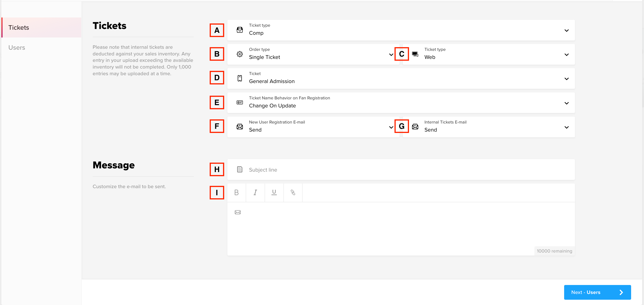Toggle bold formatting in message editor

[x=236, y=193]
